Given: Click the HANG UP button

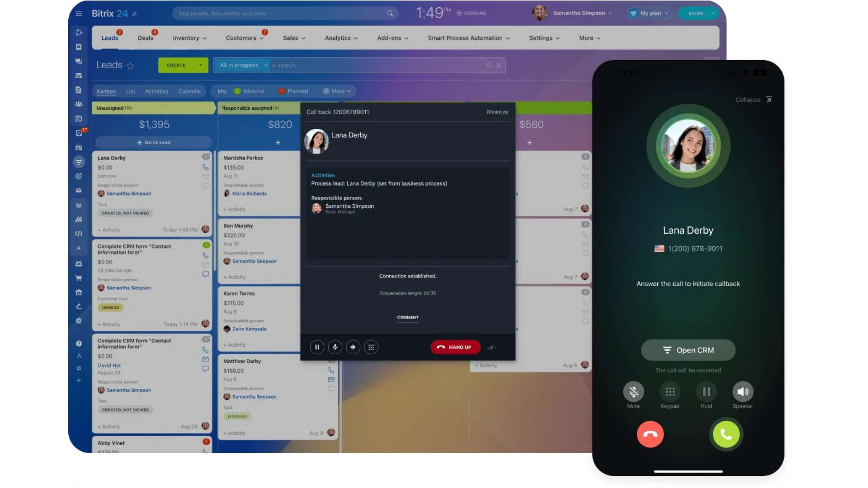Looking at the screenshot, I should click(455, 347).
